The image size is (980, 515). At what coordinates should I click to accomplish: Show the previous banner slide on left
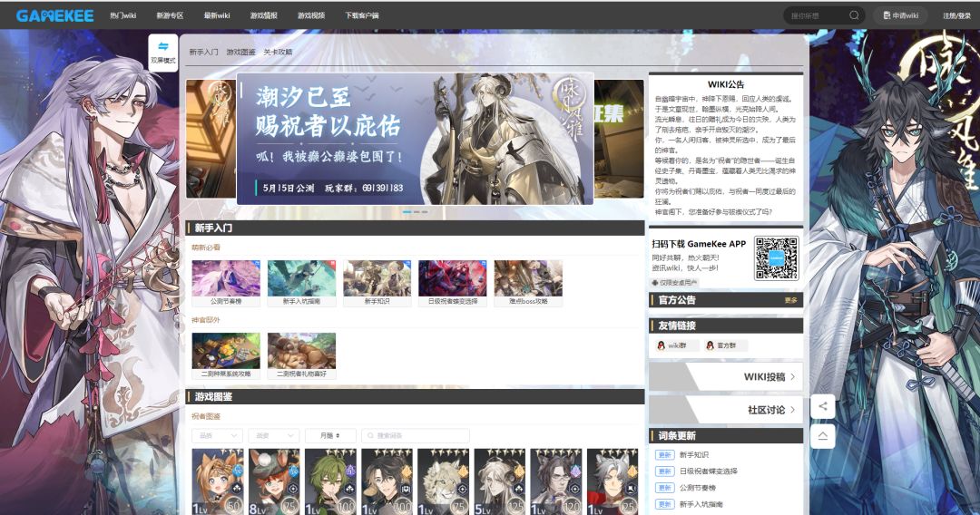click(211, 139)
